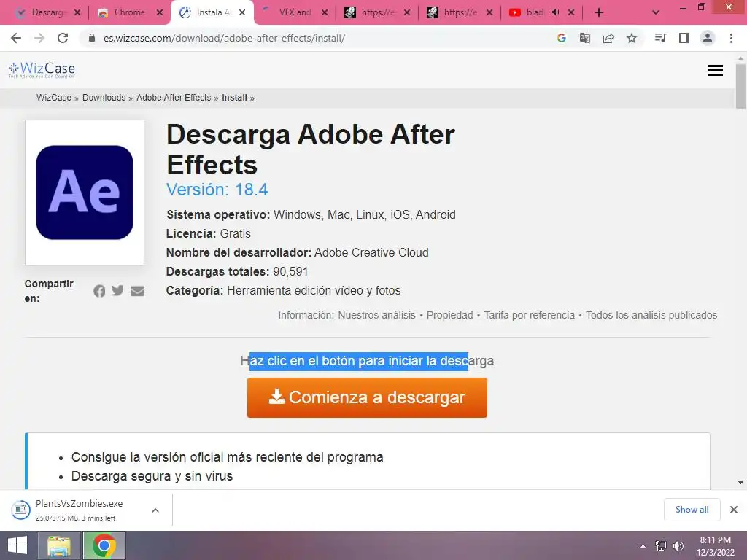Screen dimensions: 747x560
Task: Click the Versión: 18.4 text
Action: [x=217, y=190]
